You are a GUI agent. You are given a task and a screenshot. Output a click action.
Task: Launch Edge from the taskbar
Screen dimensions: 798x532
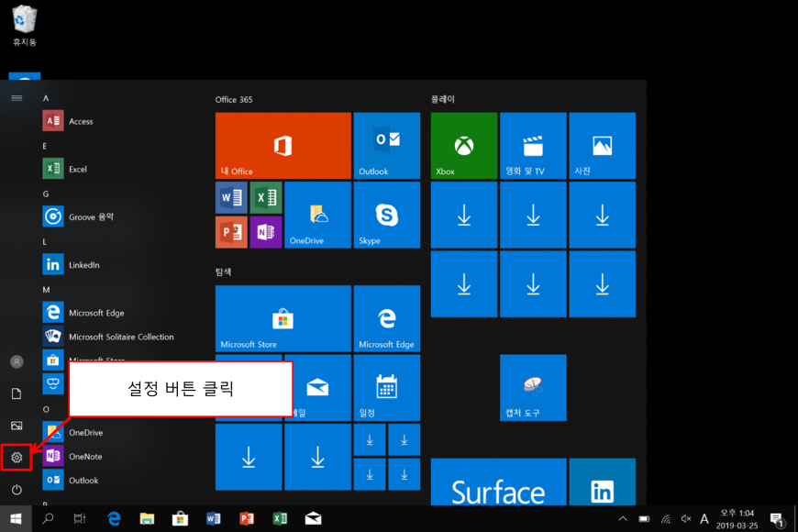tap(114, 519)
